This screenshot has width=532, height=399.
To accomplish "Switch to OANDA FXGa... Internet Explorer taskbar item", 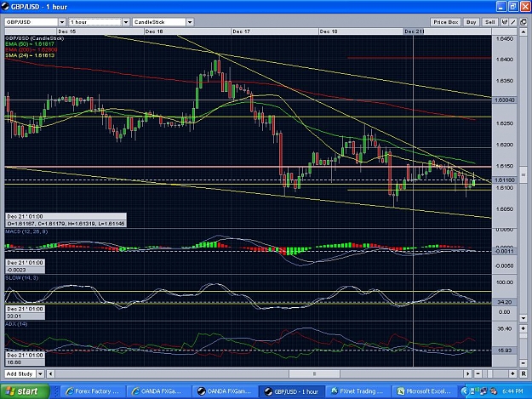I will click(x=158, y=391).
